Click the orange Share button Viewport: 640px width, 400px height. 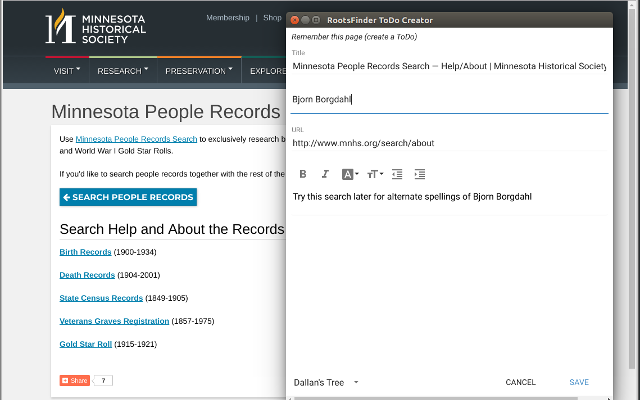click(x=75, y=380)
